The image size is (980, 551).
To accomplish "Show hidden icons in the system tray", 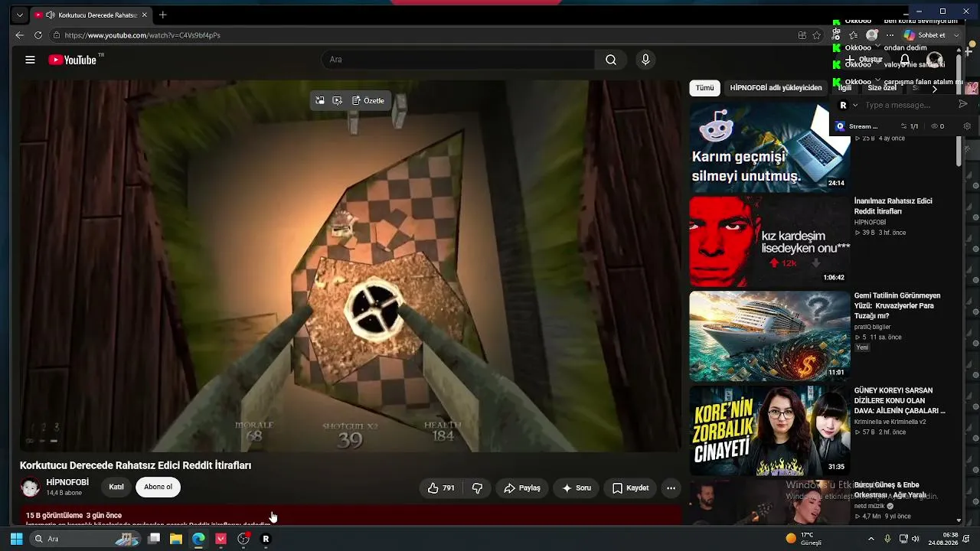I will coord(871,539).
